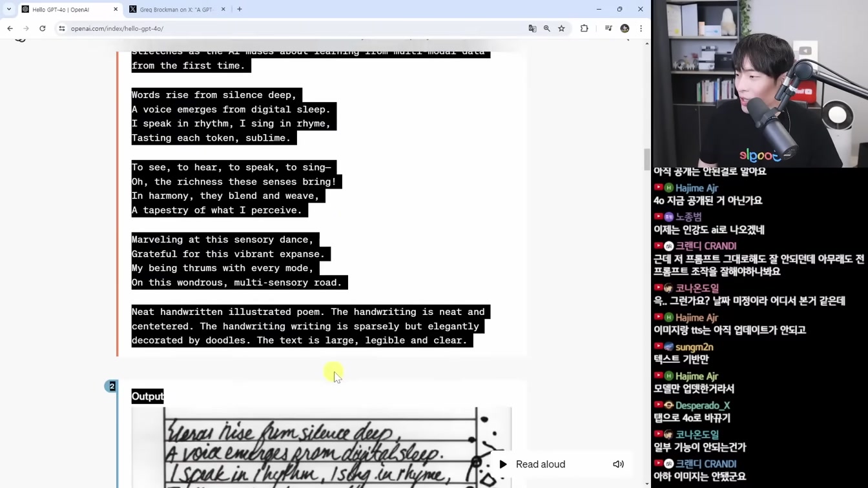
Task: Click line 'Grateful for this vibrant expanse.'
Action: [x=228, y=254]
